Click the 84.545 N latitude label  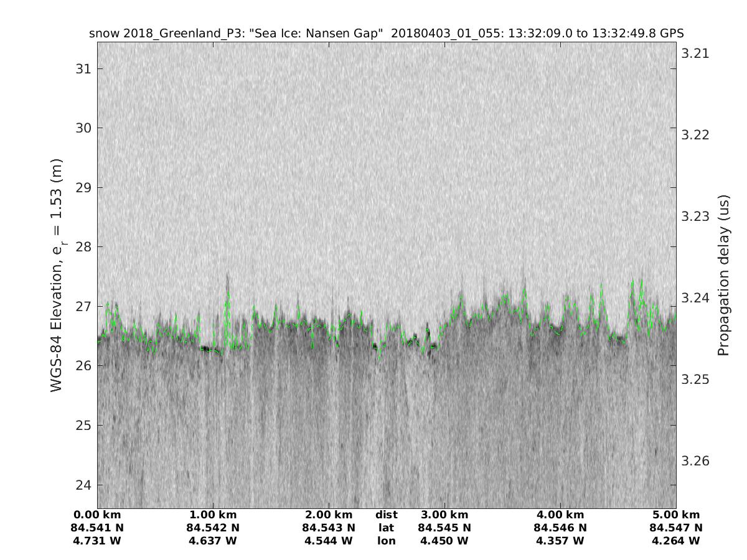tap(444, 528)
